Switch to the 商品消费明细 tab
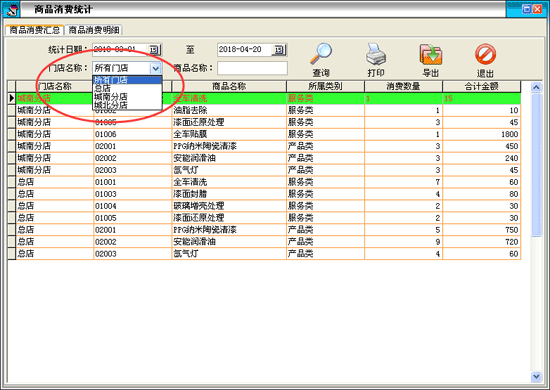The width and height of the screenshot is (550, 390). (94, 30)
